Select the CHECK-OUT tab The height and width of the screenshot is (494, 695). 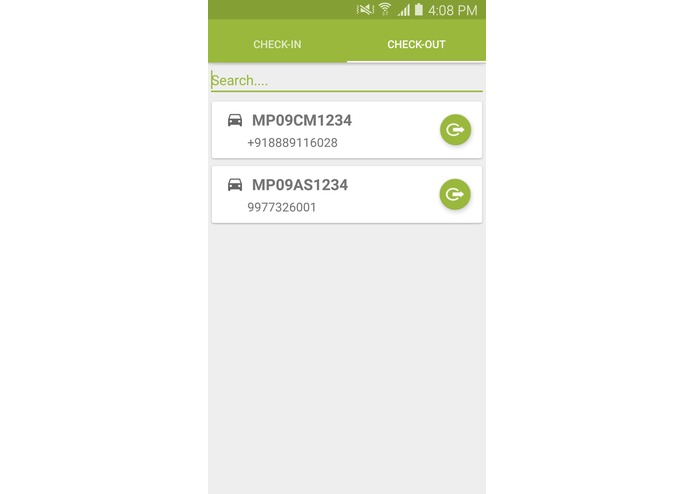point(416,44)
